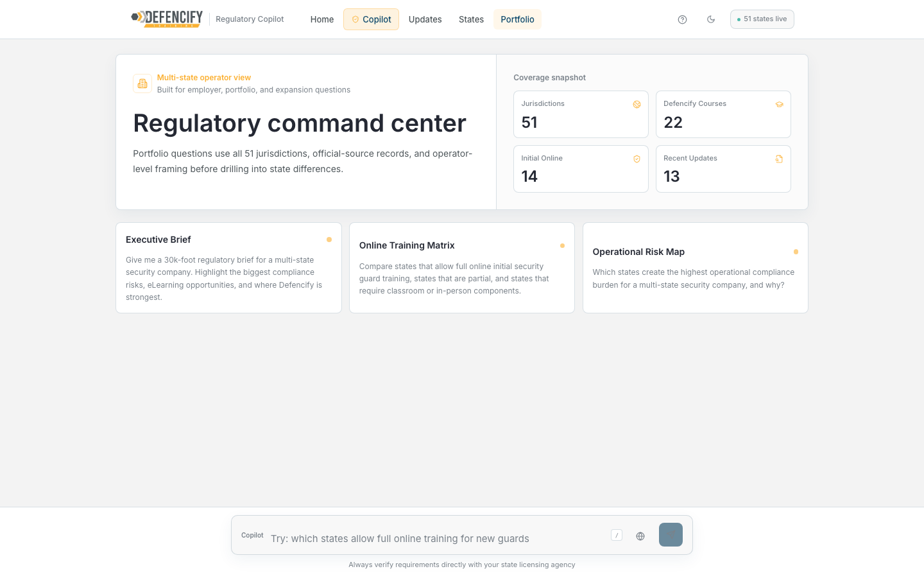The width and height of the screenshot is (924, 578).
Task: Click the Copilot question input field
Action: pyautogui.click(x=436, y=538)
